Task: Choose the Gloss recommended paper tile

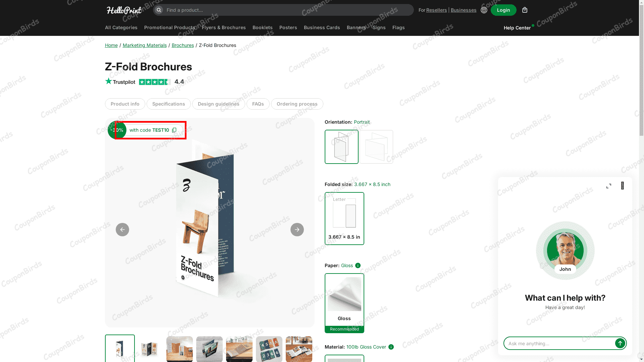Action: 344,303
